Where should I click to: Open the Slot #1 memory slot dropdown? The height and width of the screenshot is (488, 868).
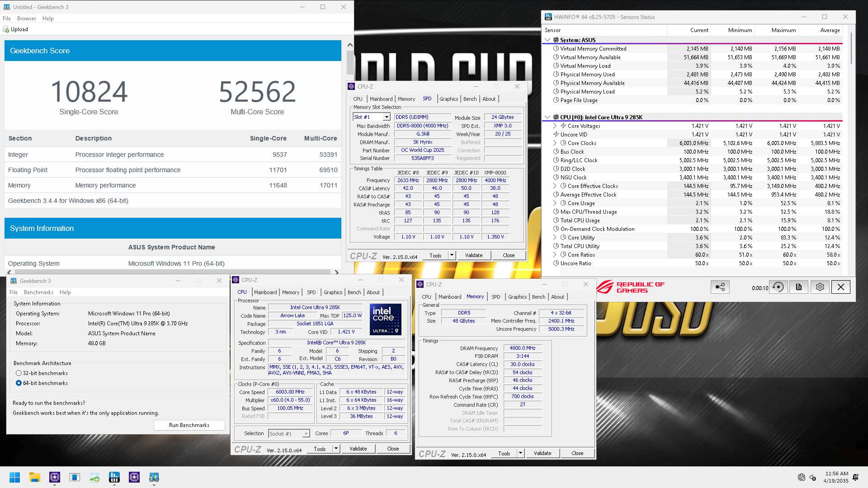pos(387,117)
